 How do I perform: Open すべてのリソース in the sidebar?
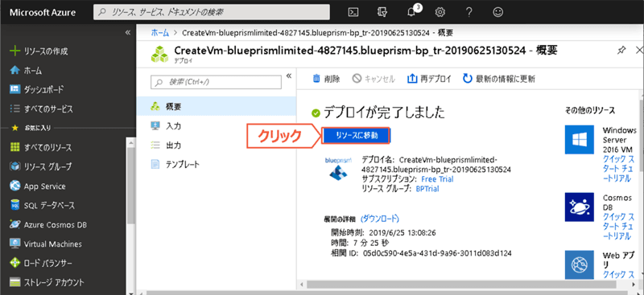click(x=41, y=147)
